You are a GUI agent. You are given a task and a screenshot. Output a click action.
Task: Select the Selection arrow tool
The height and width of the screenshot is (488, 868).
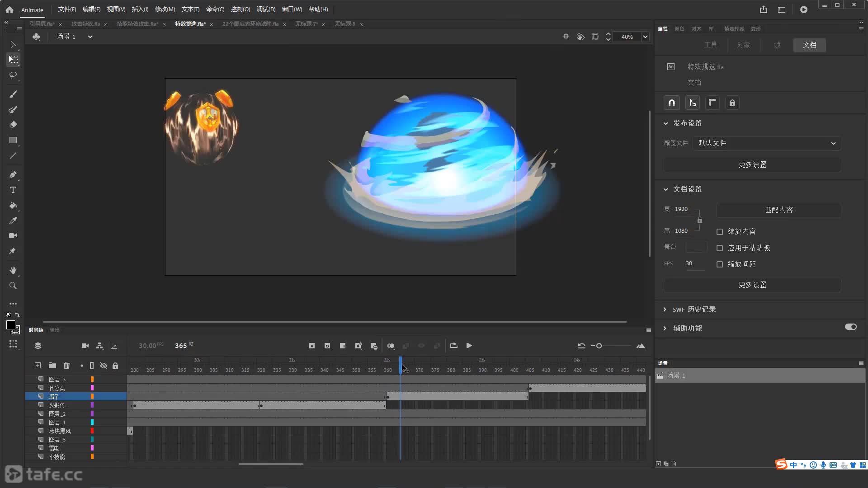click(13, 45)
